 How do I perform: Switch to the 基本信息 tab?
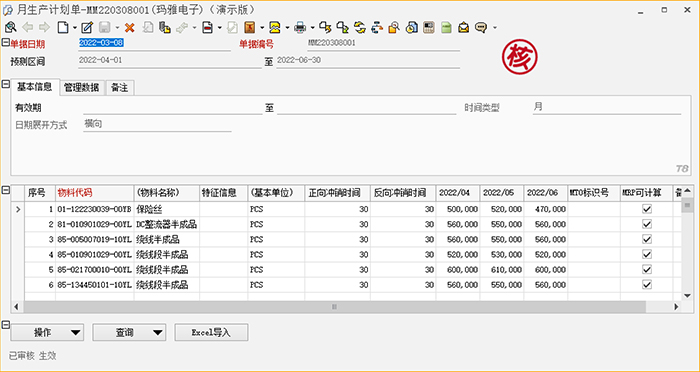pos(34,87)
